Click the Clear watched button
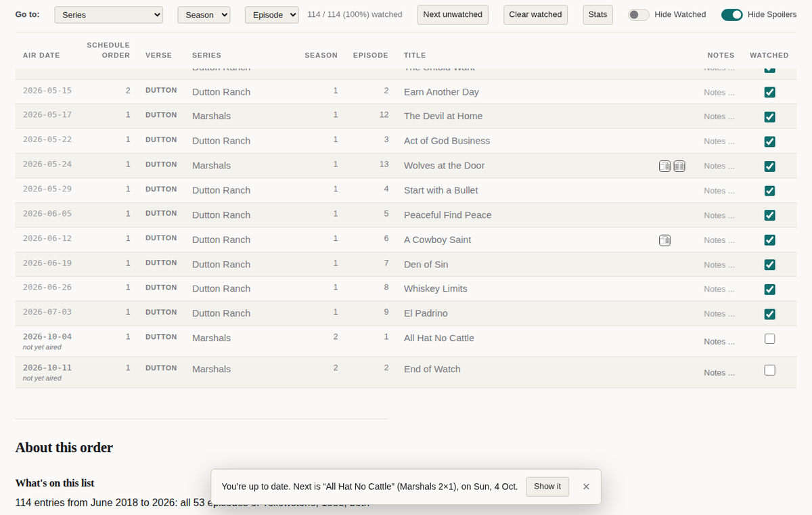Viewport: 812px width, 515px height. [535, 15]
